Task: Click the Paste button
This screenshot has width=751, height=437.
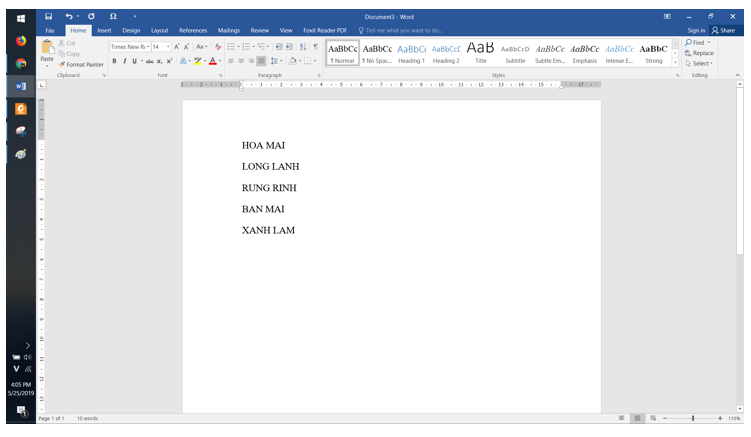Action: tap(47, 52)
